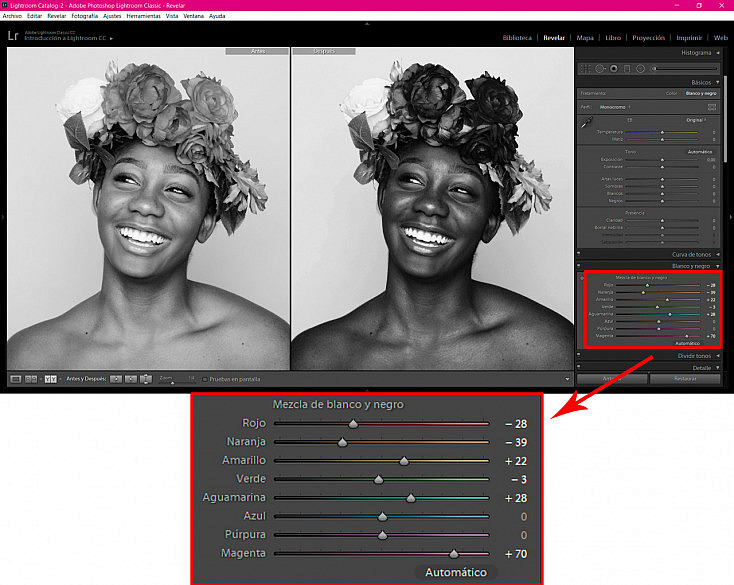Click the Antes label above left photo

pyautogui.click(x=257, y=51)
